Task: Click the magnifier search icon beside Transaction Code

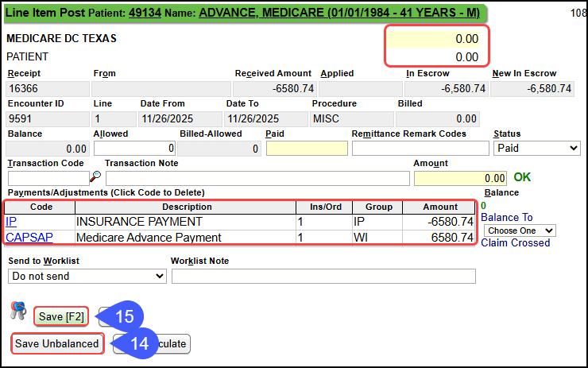Action: coord(96,177)
